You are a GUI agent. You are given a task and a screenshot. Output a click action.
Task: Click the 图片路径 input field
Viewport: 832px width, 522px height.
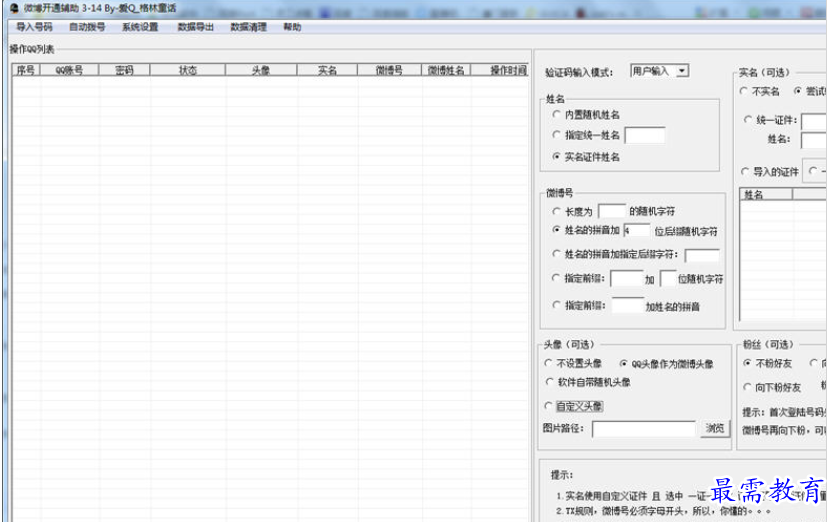click(644, 429)
